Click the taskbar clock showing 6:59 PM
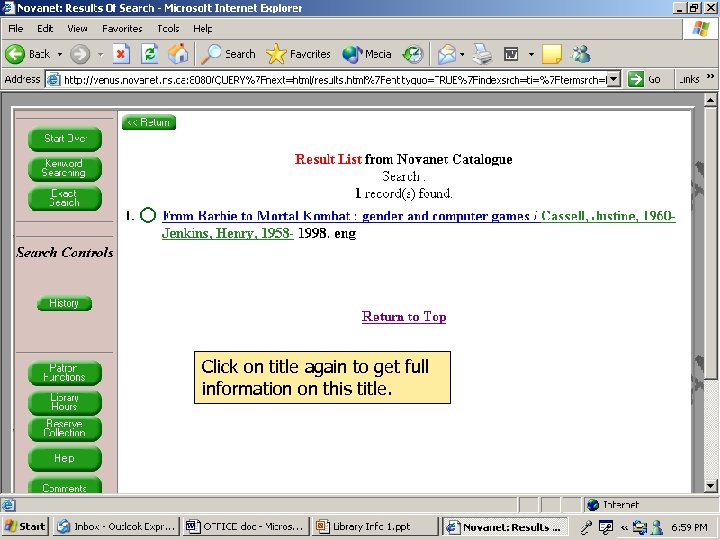The height and width of the screenshot is (540, 720). 689,527
